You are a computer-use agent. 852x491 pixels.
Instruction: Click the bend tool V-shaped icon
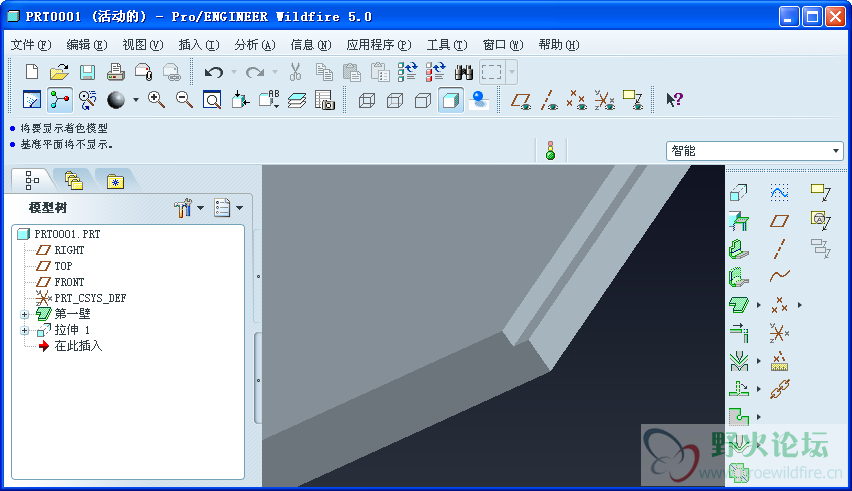739,361
